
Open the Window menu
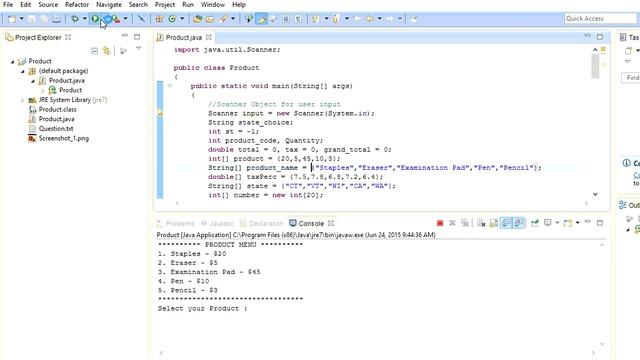[x=213, y=5]
